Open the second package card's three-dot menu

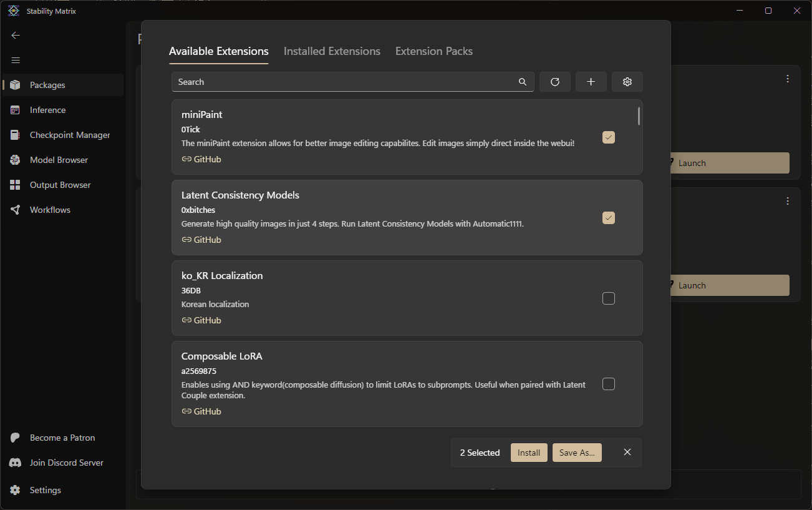(788, 201)
